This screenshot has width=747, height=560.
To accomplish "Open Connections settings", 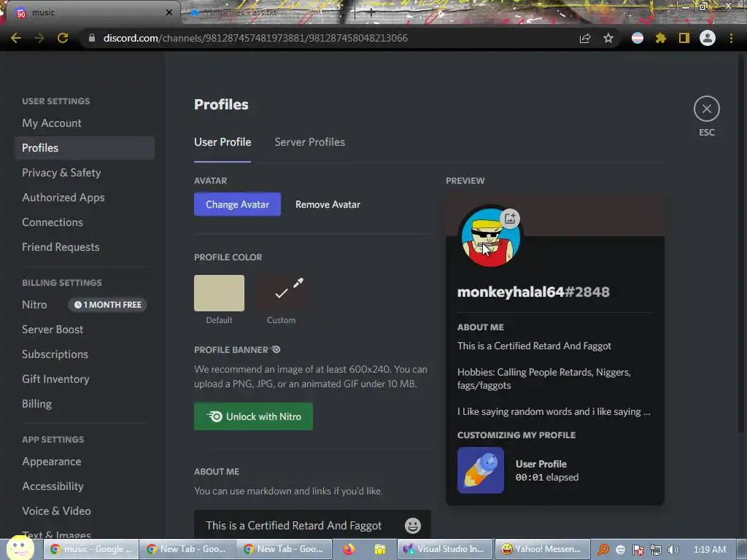I will (85, 222).
